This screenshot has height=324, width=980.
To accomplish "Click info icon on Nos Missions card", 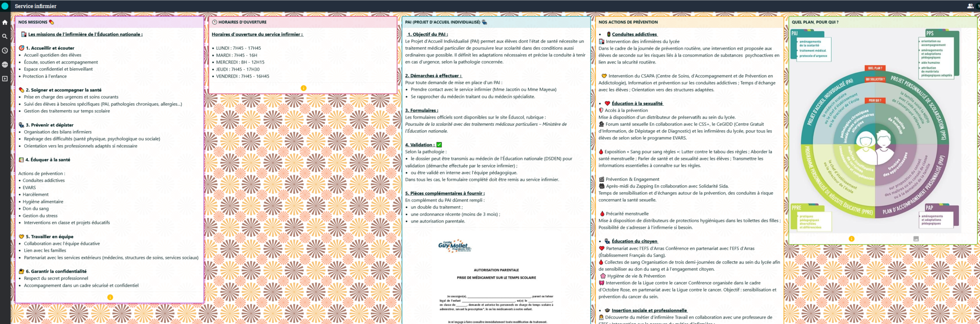I will [110, 297].
